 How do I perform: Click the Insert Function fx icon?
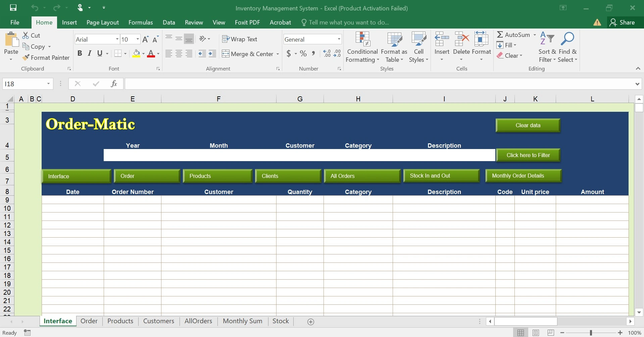tap(114, 84)
